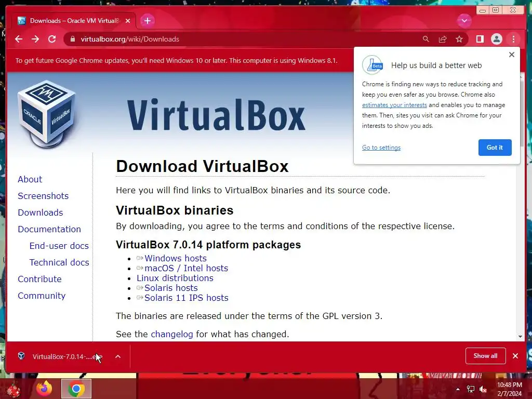Screen dimensions: 532x399
Task: Open the Go to settings link
Action: (x=381, y=148)
